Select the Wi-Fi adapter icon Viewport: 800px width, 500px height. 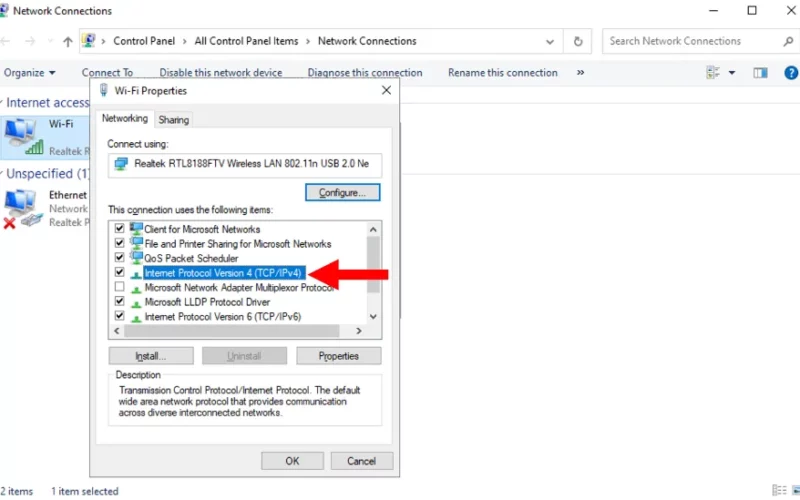pyautogui.click(x=23, y=136)
